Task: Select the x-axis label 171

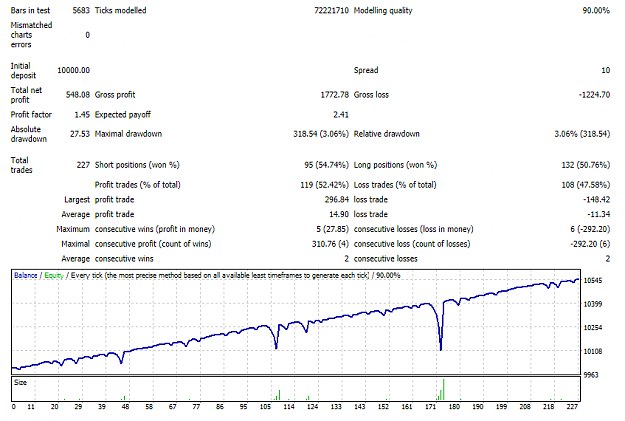Action: point(430,407)
